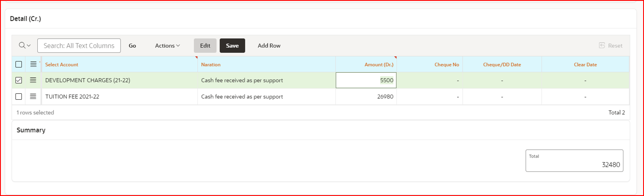The image size is (644, 196).
Task: Open the Amount (Dr.) column header
Action: click(x=379, y=64)
